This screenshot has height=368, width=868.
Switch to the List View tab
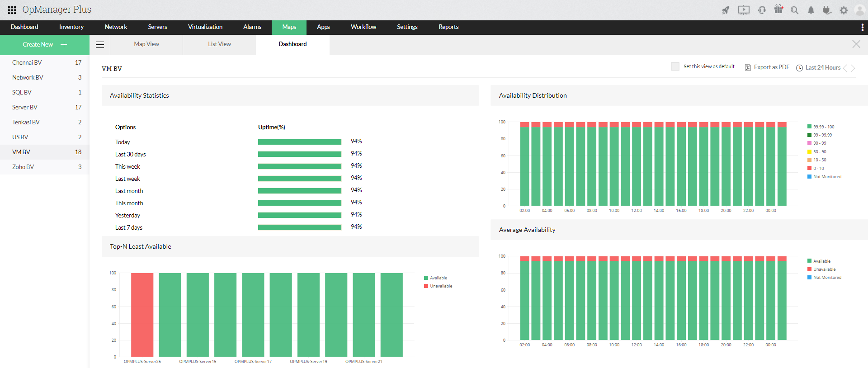pyautogui.click(x=219, y=44)
